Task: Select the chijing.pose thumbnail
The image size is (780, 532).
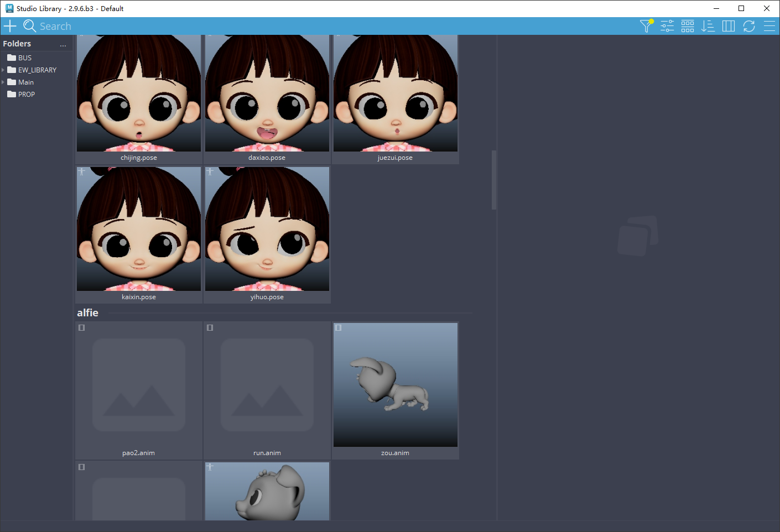Action: coord(139,93)
